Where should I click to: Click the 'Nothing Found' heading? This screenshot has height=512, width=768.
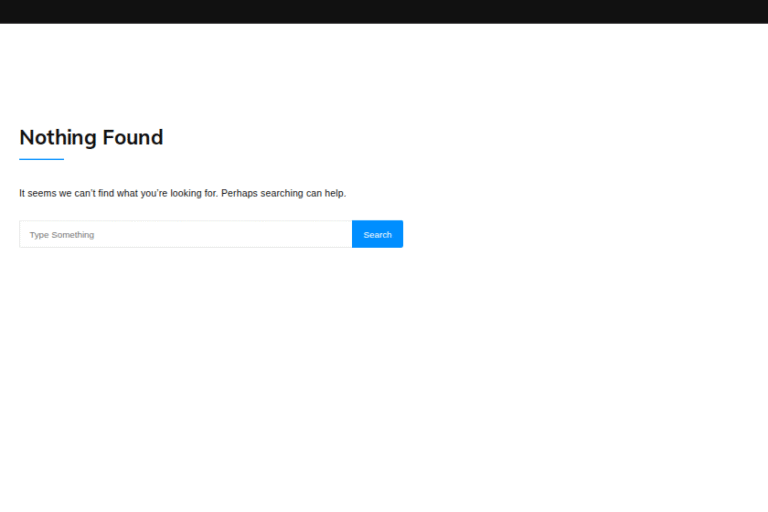tap(91, 138)
